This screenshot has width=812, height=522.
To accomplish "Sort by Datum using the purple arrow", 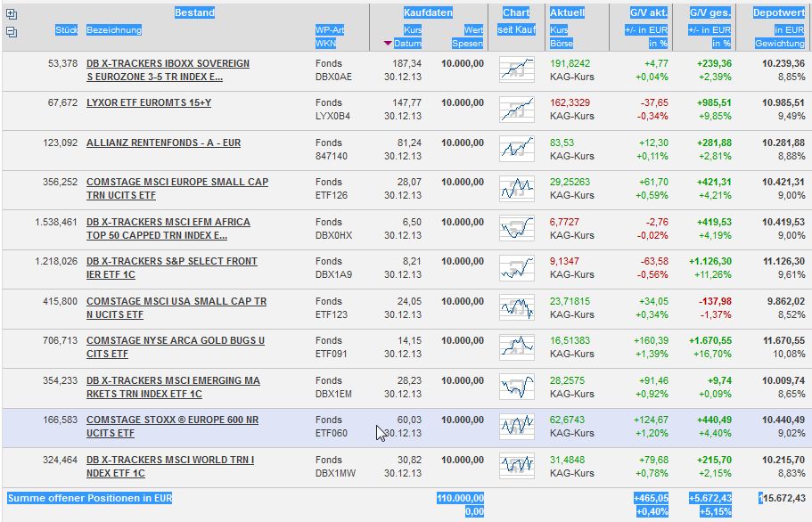I will pos(388,43).
